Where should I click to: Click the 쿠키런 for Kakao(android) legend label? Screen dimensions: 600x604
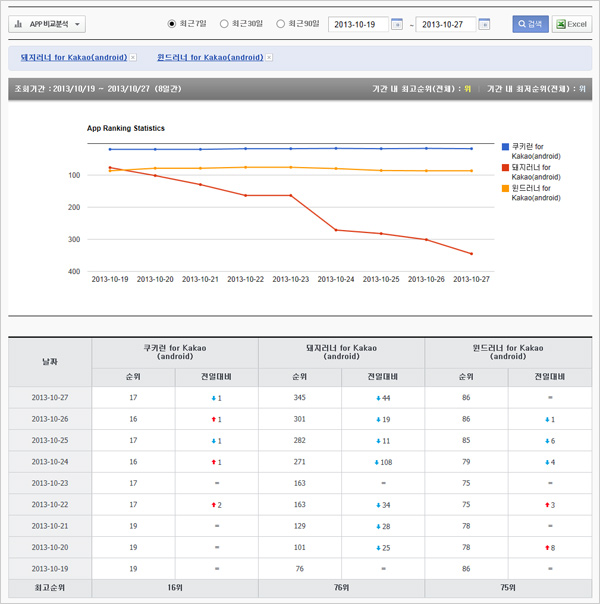(x=536, y=151)
